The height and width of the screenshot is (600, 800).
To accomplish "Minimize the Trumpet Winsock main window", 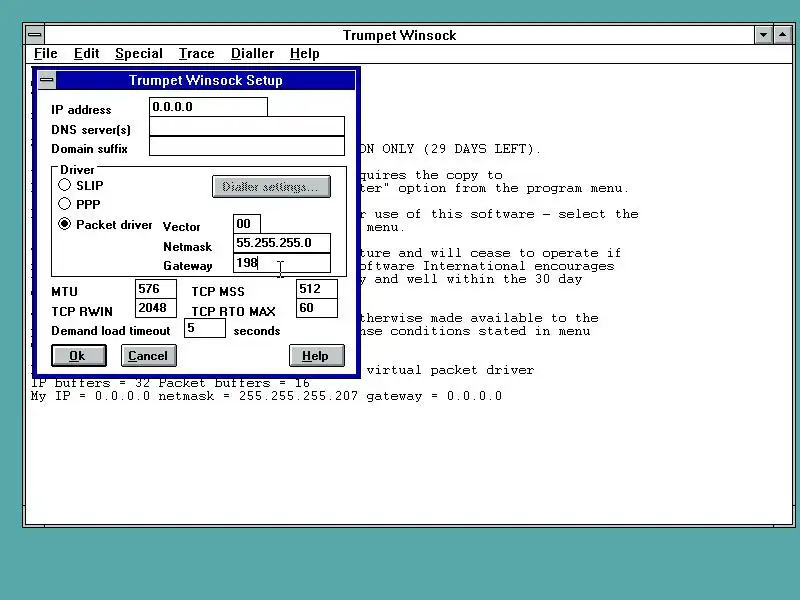I will [763, 35].
